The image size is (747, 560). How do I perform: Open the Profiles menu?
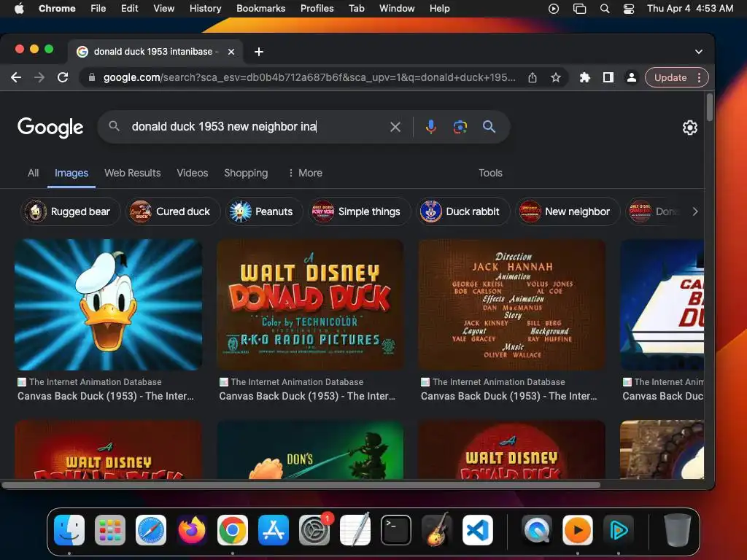(x=317, y=8)
